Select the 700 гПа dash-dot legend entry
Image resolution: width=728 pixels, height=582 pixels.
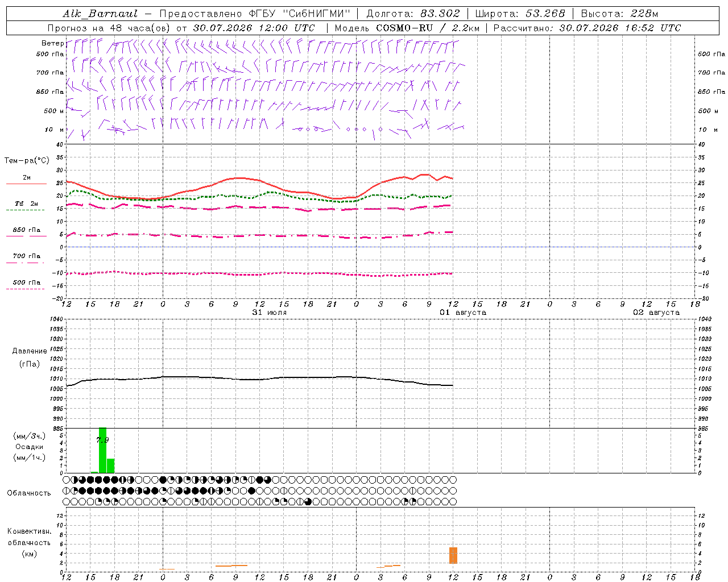point(26,256)
